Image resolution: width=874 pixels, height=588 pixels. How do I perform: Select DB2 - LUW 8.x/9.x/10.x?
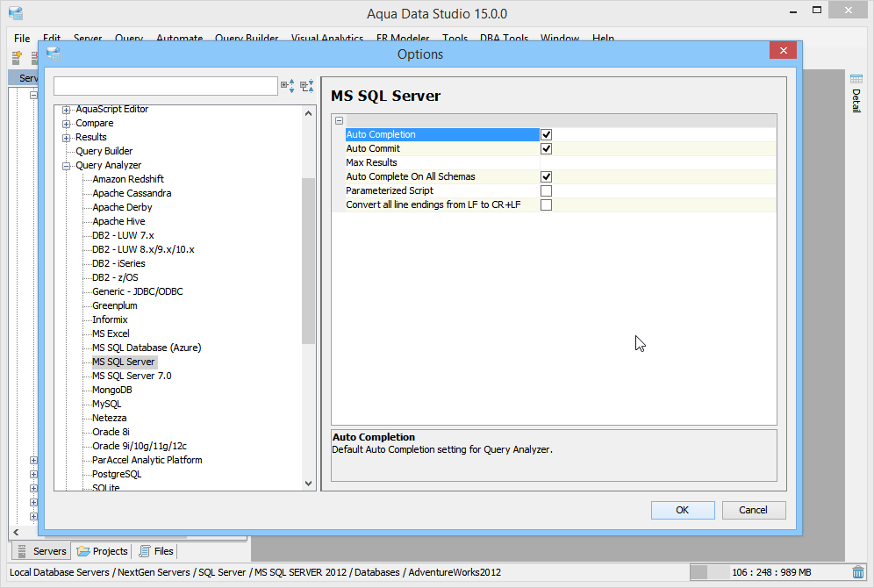[x=143, y=249]
